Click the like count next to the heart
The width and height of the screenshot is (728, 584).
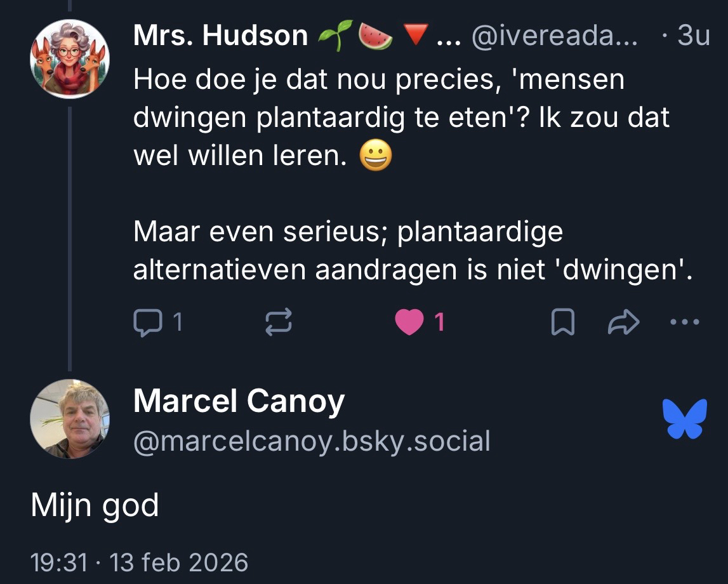click(439, 323)
